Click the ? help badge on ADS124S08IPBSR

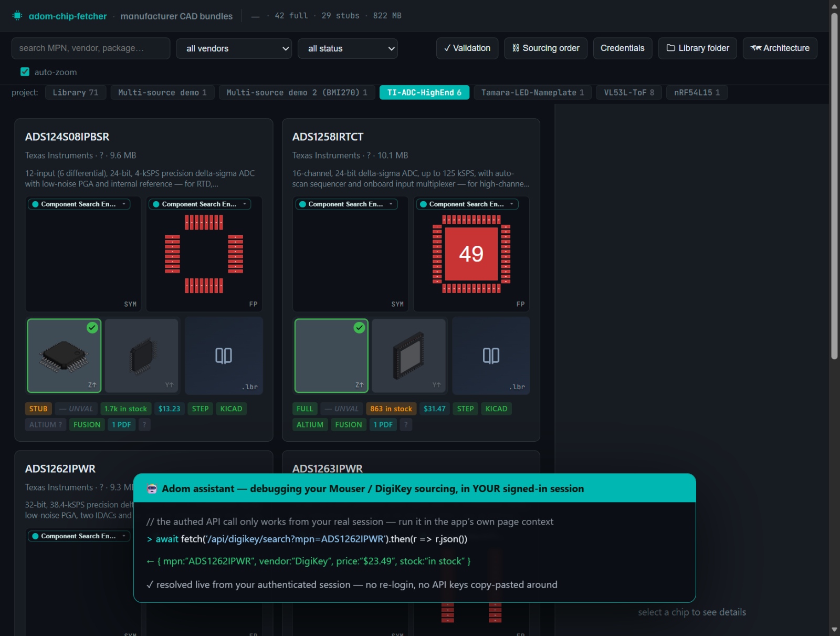pos(144,424)
